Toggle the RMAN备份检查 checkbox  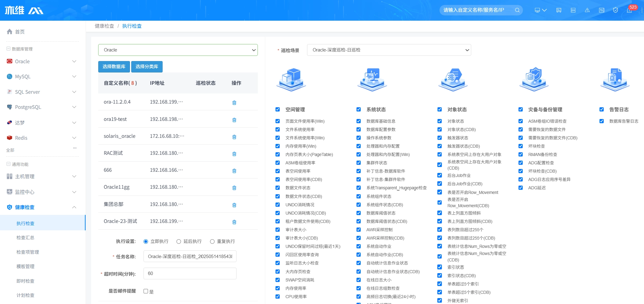(x=520, y=154)
